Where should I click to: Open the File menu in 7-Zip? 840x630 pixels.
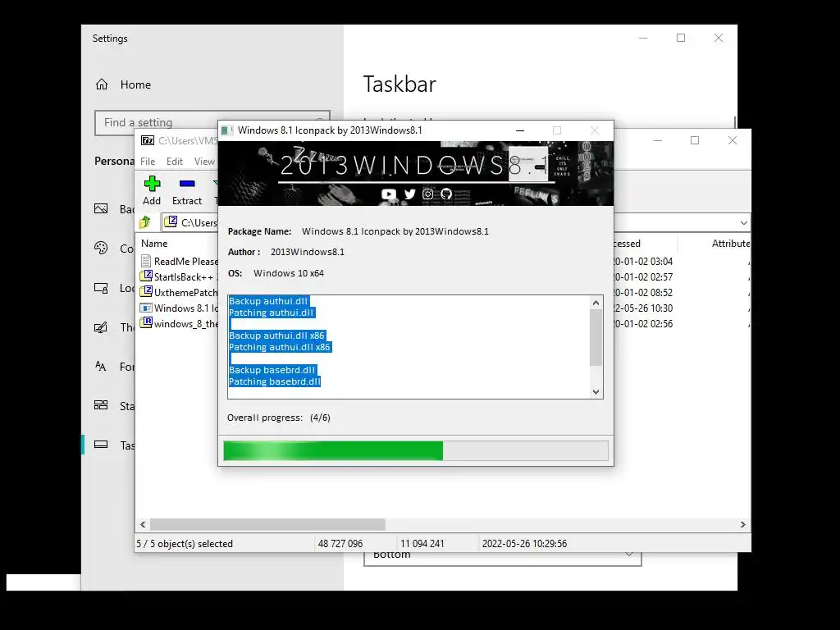point(148,162)
